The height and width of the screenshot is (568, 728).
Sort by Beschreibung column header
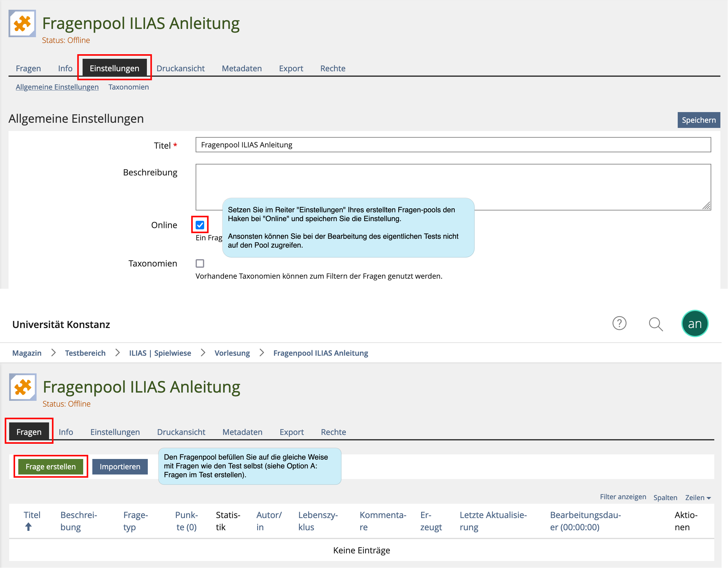click(79, 521)
